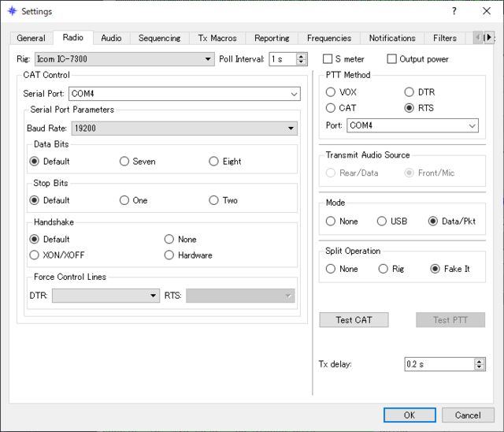Select CAT as PTT method
Image resolution: width=504 pixels, height=432 pixels.
pos(331,108)
